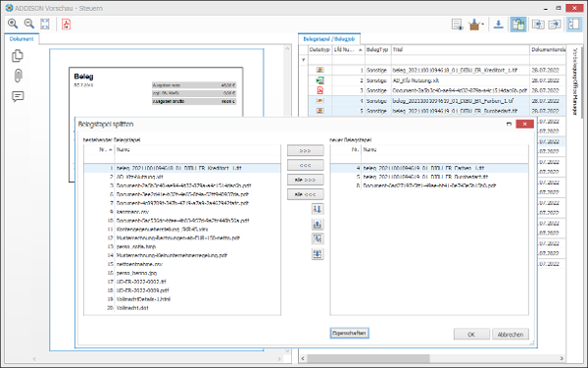The image size is (588, 368).
Task: Toggle the split panel layout icon
Action: (x=573, y=25)
